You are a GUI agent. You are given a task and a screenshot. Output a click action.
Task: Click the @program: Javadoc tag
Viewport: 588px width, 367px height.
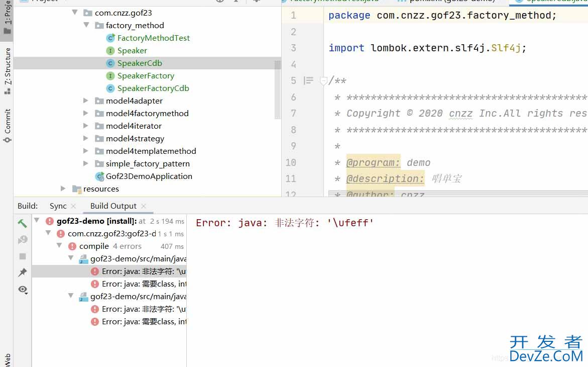click(373, 163)
